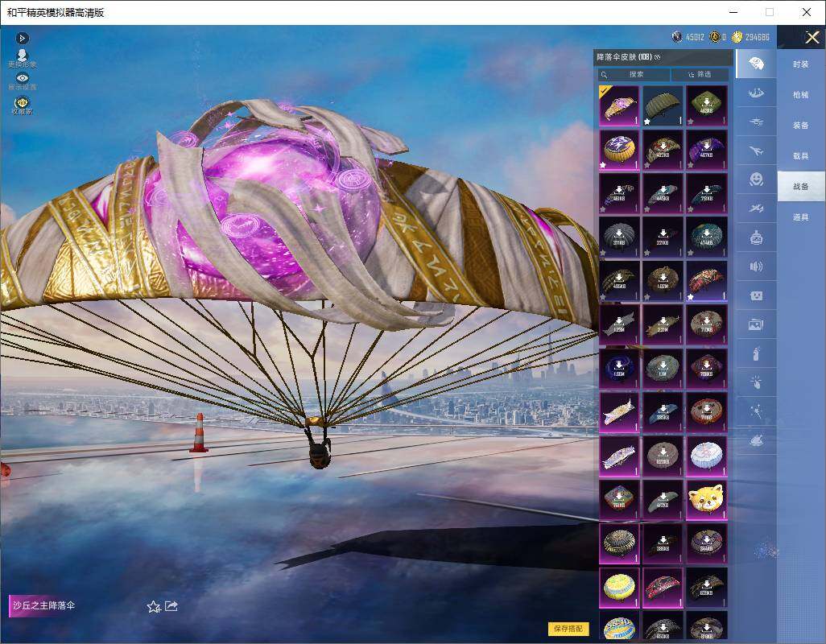Click the 保存搭配 save outfit button
Viewport: 826px width, 644px height.
568,628
